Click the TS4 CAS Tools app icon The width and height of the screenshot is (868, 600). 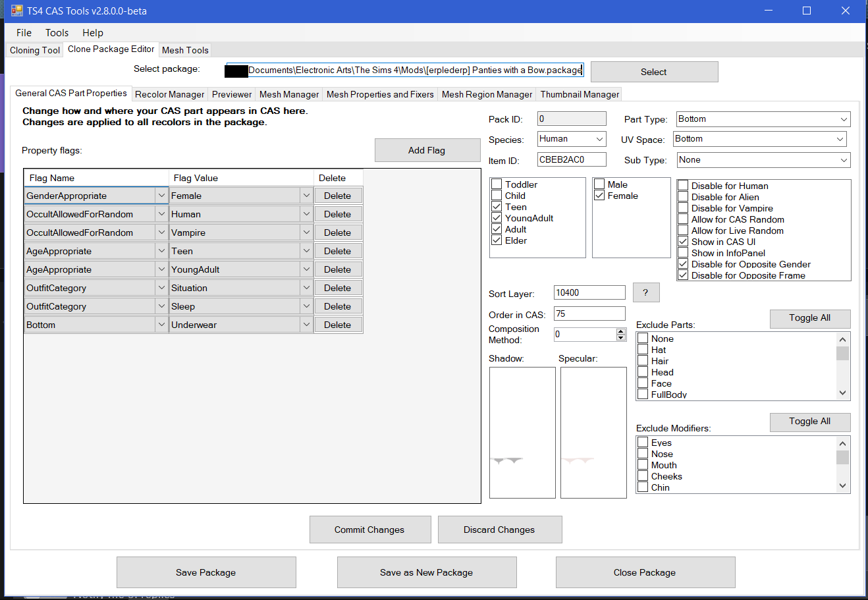[17, 11]
